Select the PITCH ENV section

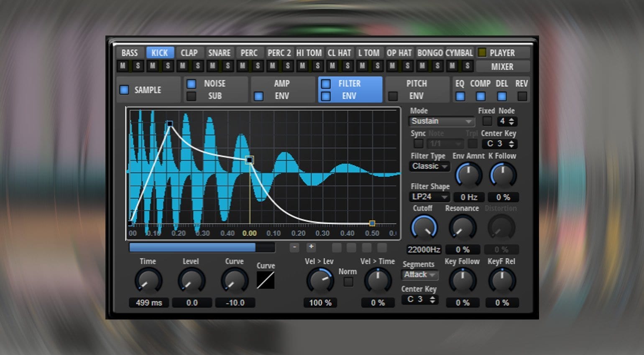417,89
